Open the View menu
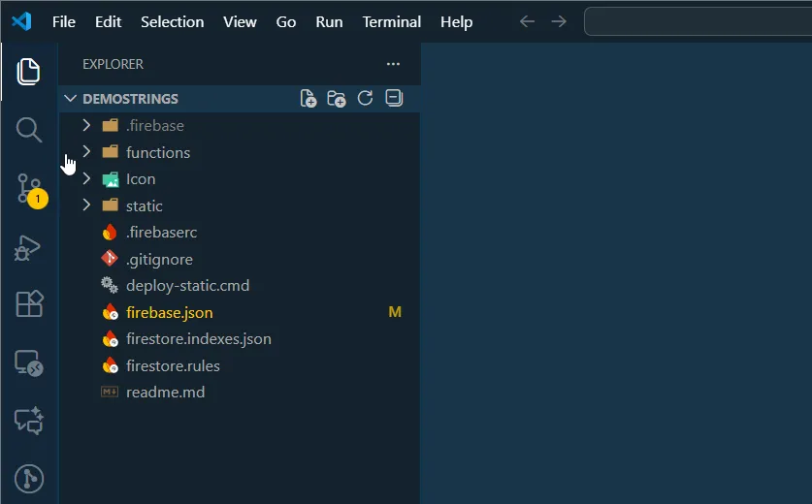This screenshot has height=504, width=812. click(x=240, y=21)
